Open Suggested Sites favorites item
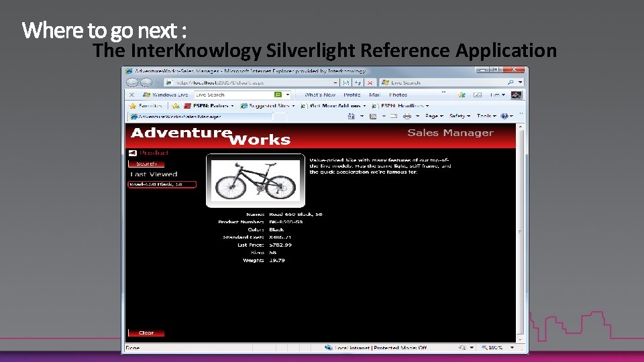This screenshot has height=362, width=644. click(268, 106)
